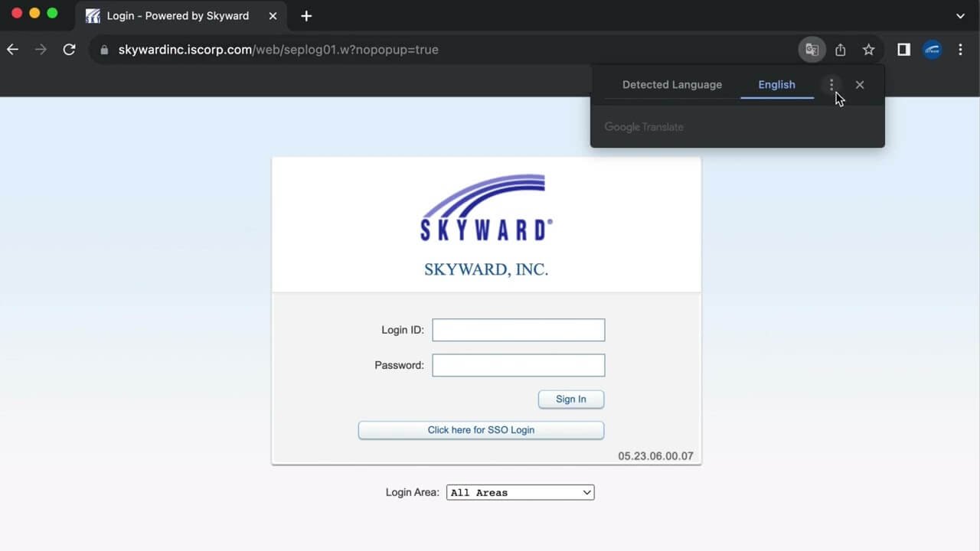Reload the page with the refresh icon

(69, 49)
